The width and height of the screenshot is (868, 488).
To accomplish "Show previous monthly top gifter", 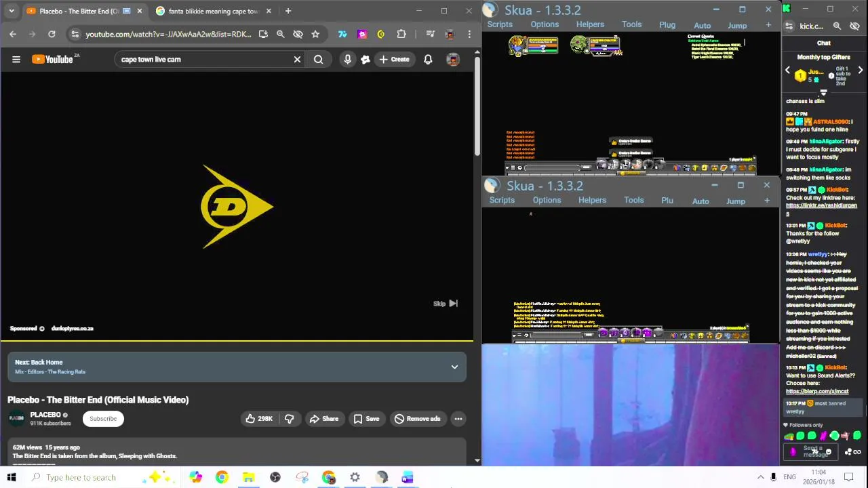I will (787, 70).
